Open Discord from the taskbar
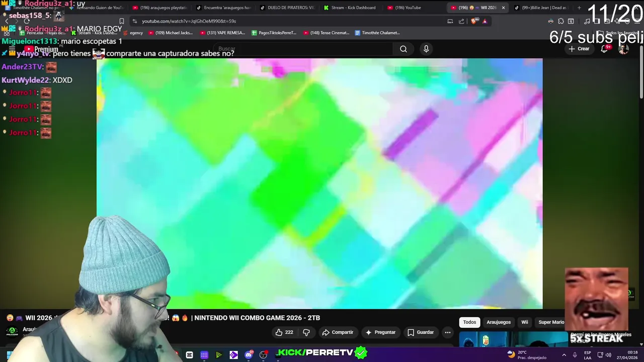The height and width of the screenshot is (362, 644). (249, 355)
